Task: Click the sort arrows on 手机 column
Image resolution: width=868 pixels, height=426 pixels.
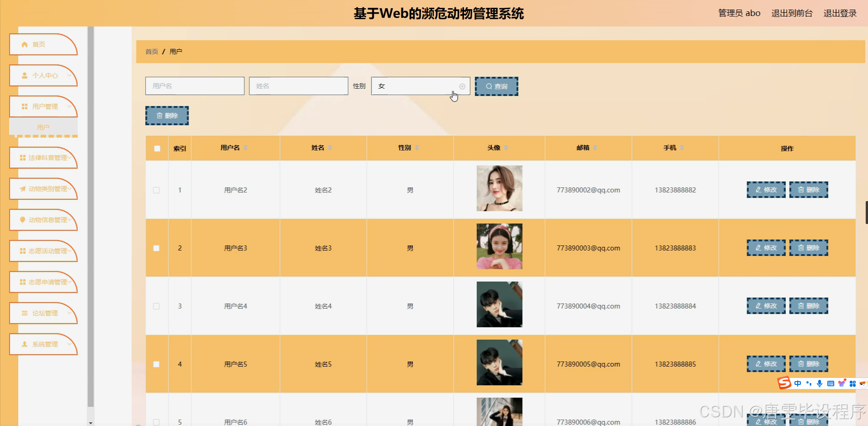Action: tap(682, 148)
